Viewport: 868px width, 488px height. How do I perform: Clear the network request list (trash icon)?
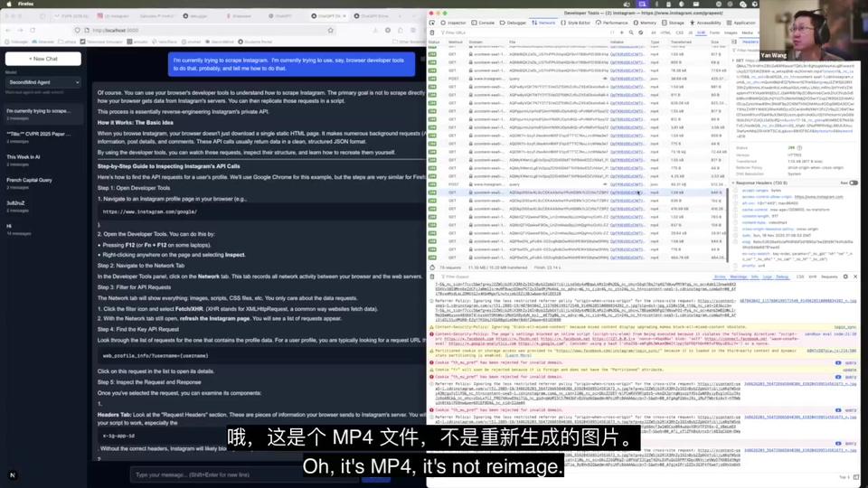432,33
